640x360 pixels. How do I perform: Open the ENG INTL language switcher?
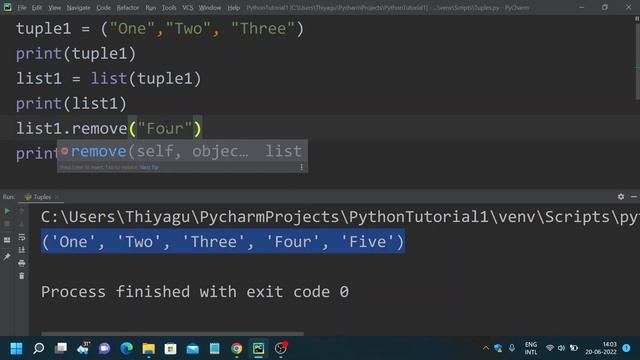pyautogui.click(x=531, y=348)
